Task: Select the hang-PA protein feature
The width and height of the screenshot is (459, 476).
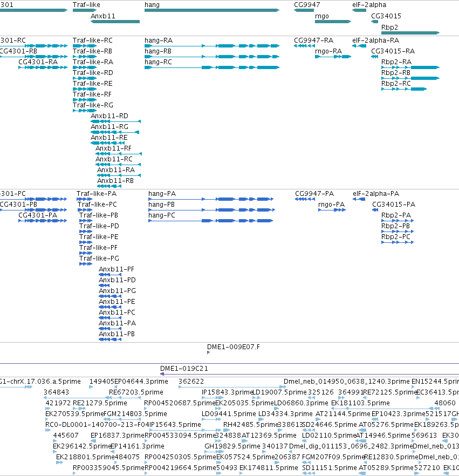Action: [211, 199]
